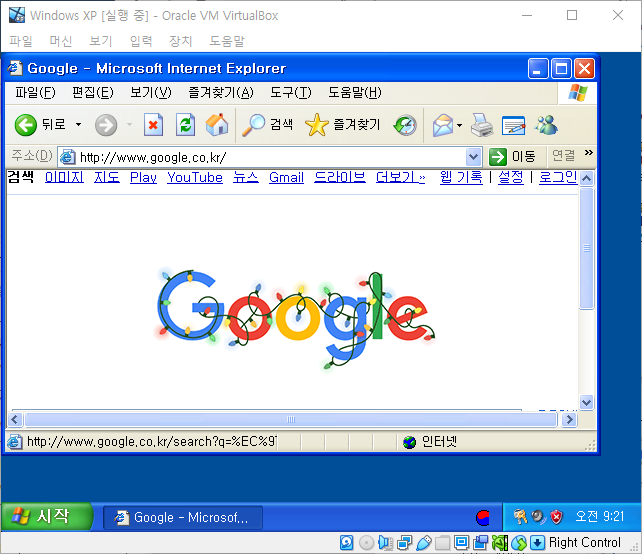The height and width of the screenshot is (554, 642).
Task: Open the IE 편집(E) menu
Action: click(93, 93)
